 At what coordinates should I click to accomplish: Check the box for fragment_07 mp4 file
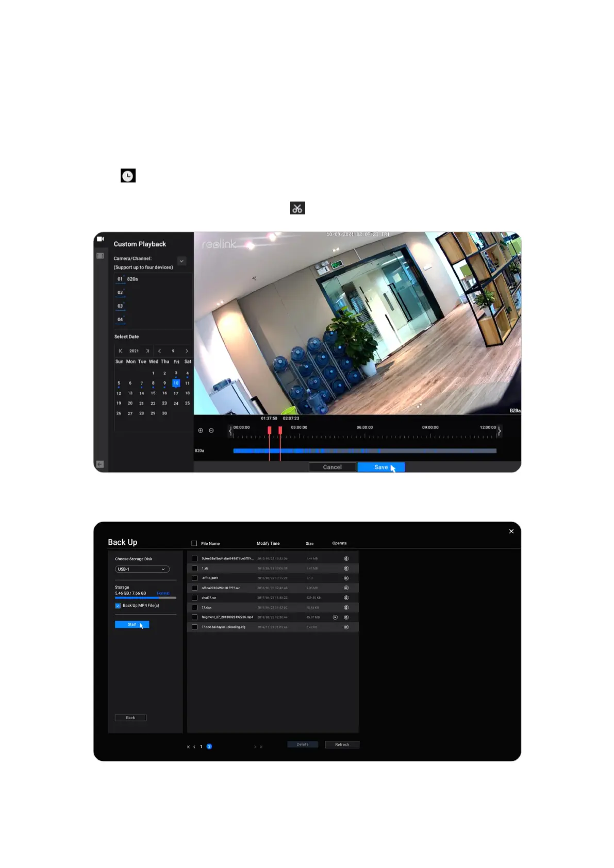click(194, 617)
